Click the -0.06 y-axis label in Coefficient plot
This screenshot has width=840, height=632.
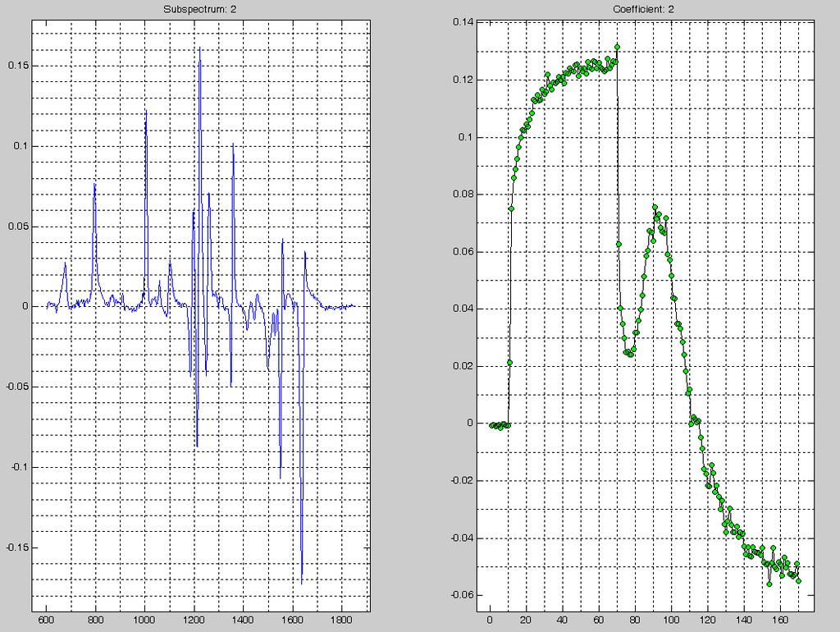pos(462,594)
